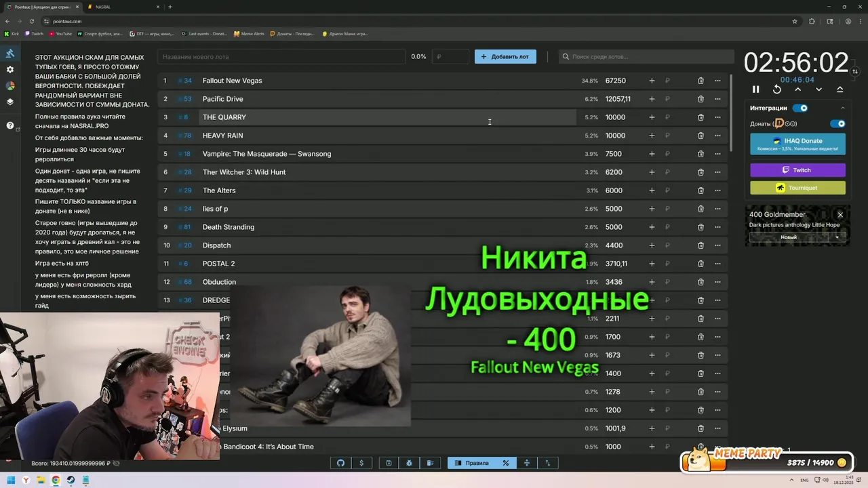The image size is (868, 488).
Task: Click Новый button on donation card
Action: [x=789, y=237]
